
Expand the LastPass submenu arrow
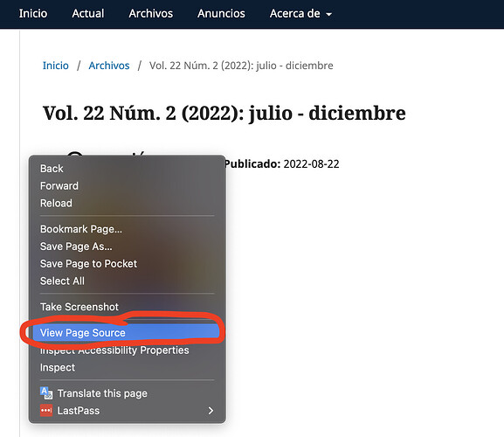[x=211, y=411]
